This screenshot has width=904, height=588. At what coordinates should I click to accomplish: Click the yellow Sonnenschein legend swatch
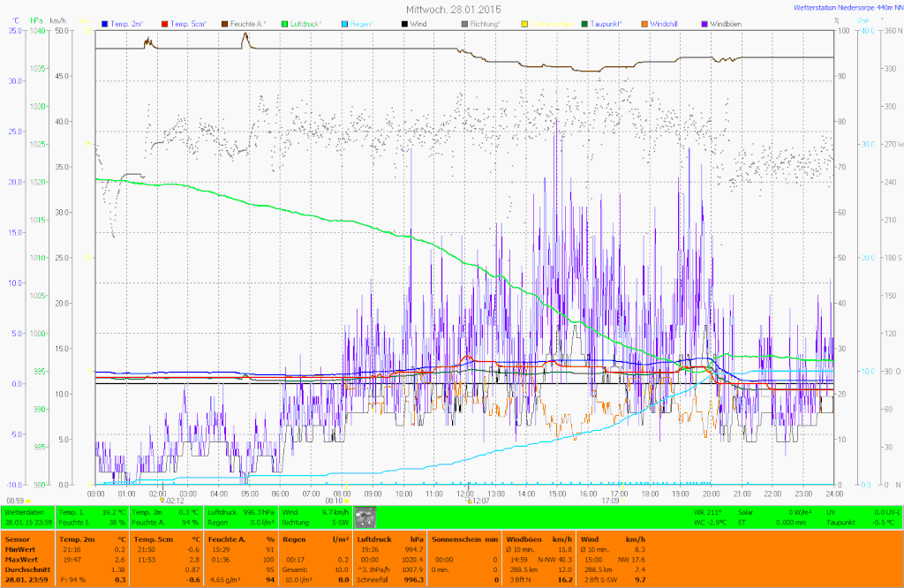click(x=525, y=23)
